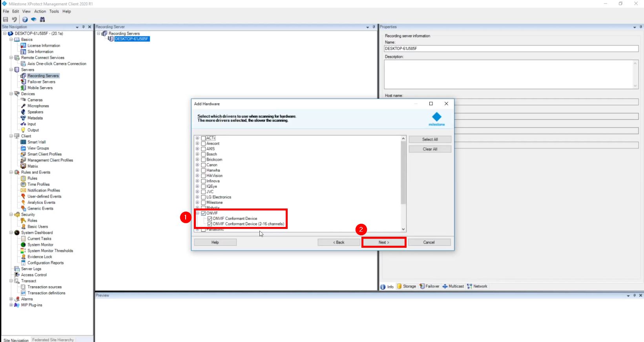Switch to Federated Site Hierarchy tab
644x342 pixels.
pyautogui.click(x=53, y=340)
